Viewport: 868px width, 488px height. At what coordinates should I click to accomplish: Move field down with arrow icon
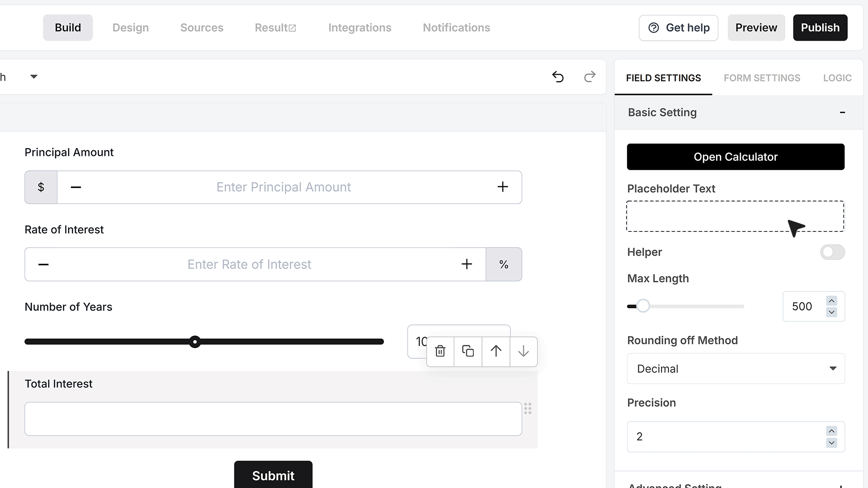[524, 351]
